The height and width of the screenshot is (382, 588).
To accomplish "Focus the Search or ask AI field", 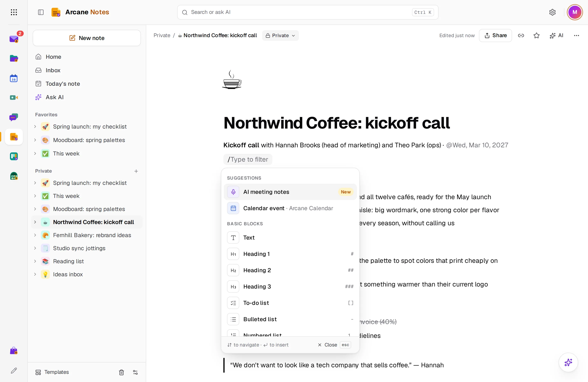I will coord(308,12).
